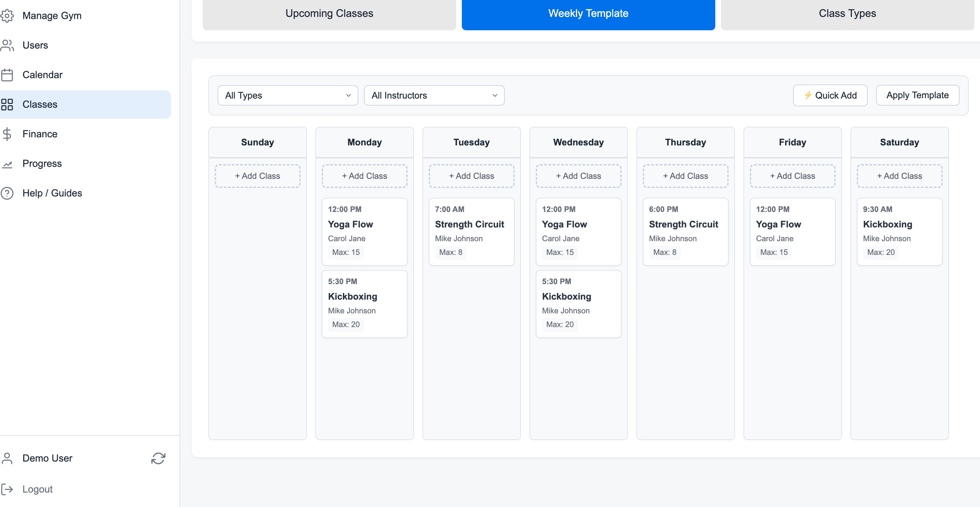Click the refresh arrows icon beside Demo User
This screenshot has width=980, height=507.
point(158,458)
